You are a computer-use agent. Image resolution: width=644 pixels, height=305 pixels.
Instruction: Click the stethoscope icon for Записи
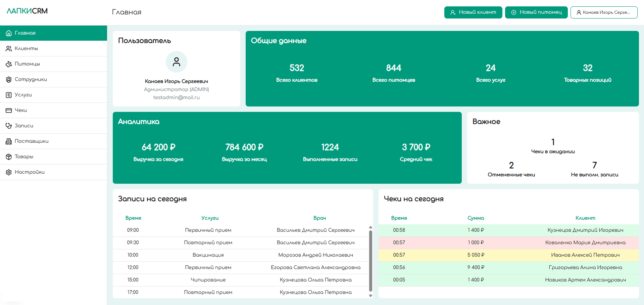click(x=9, y=126)
